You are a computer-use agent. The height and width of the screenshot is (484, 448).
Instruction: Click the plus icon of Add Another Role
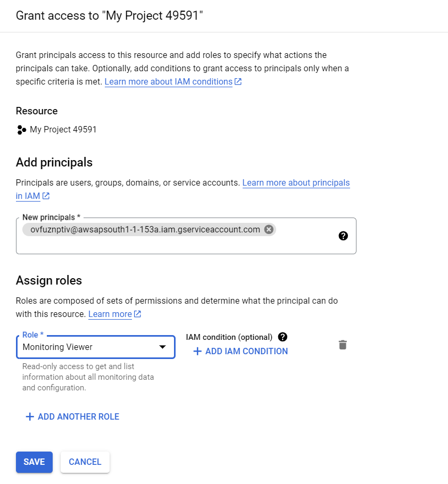tap(30, 416)
